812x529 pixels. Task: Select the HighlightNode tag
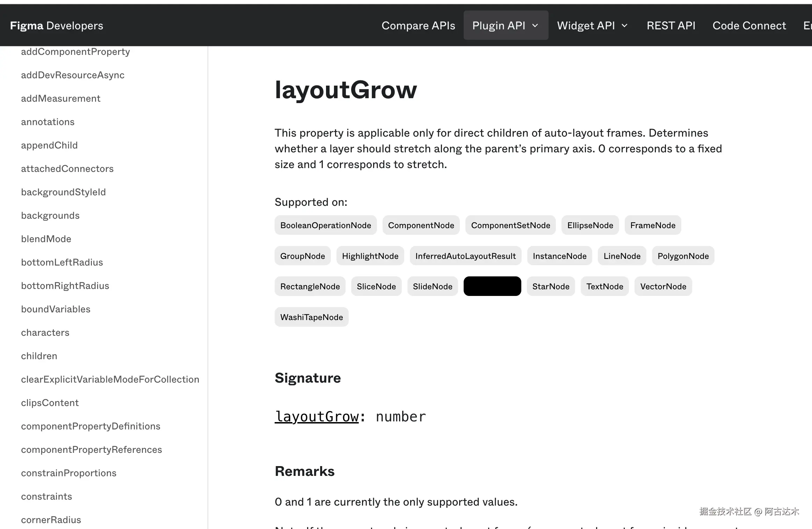370,256
